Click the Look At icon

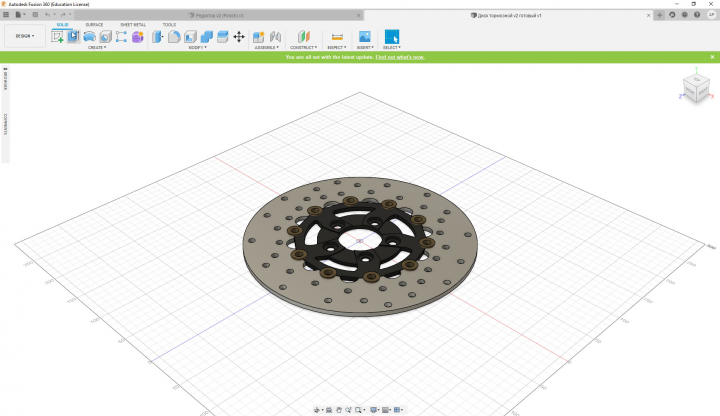(x=329, y=410)
